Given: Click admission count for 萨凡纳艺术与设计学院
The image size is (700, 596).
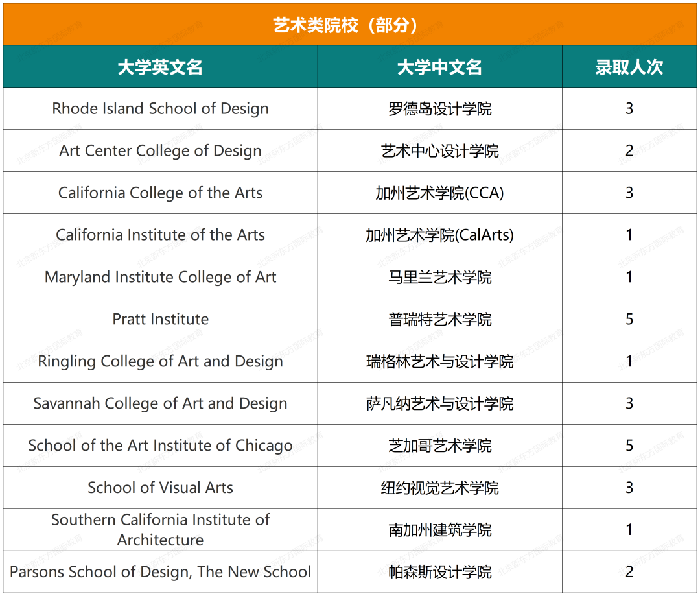Looking at the screenshot, I should (x=629, y=403).
